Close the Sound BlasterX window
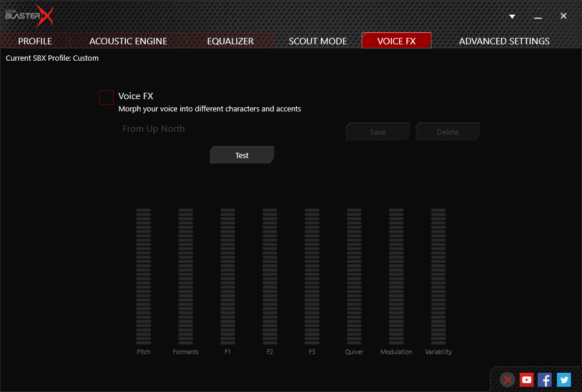 563,16
